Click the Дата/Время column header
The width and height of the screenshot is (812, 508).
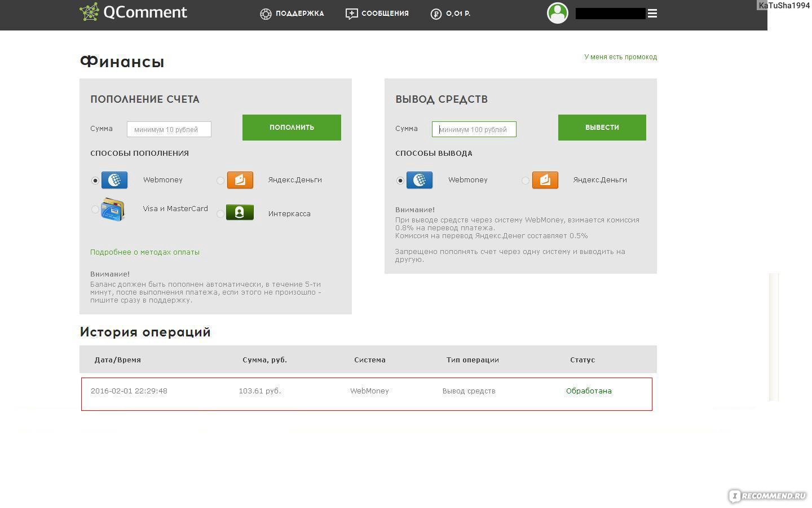click(x=118, y=360)
